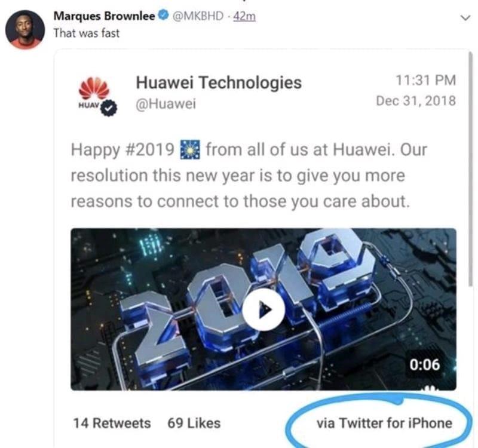Open the tweet options chevron menu
Viewport: 478px width, 448px height.
click(x=465, y=18)
